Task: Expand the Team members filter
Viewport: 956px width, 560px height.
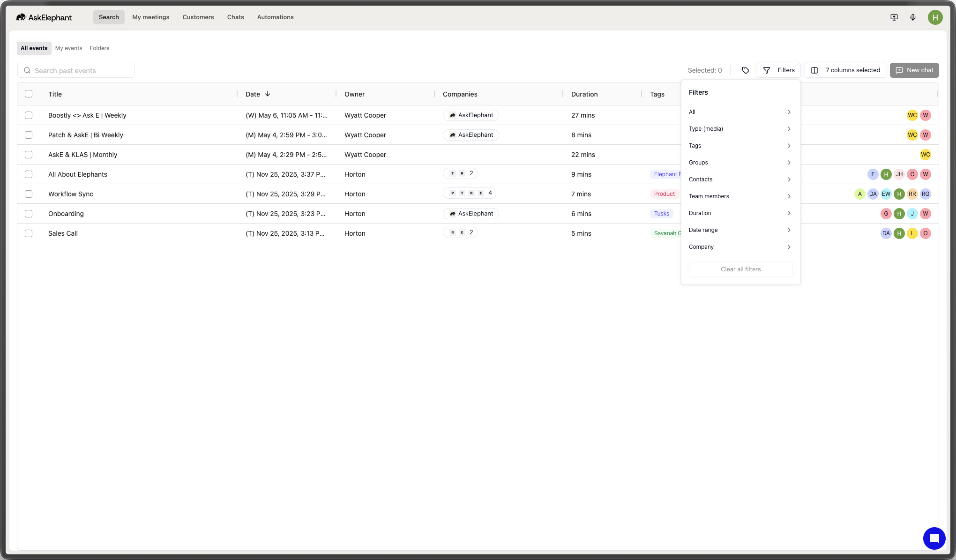Action: 740,196
